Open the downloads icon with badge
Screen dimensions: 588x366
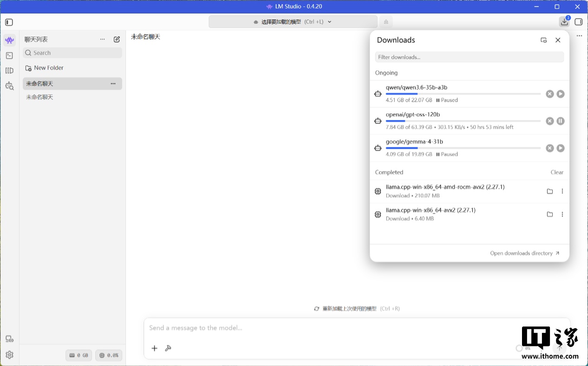[564, 22]
